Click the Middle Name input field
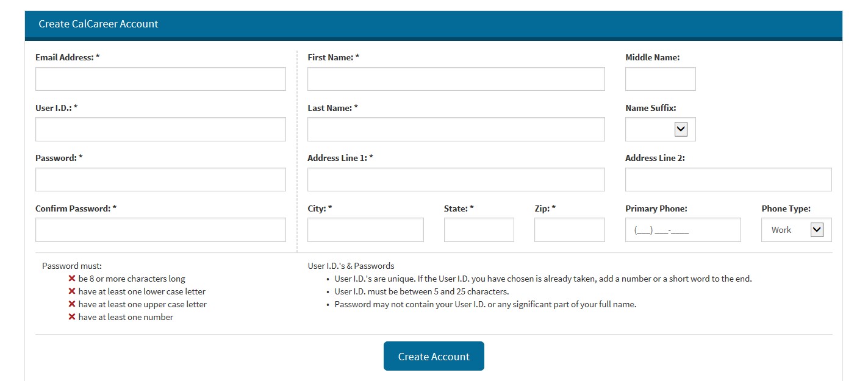 click(661, 79)
